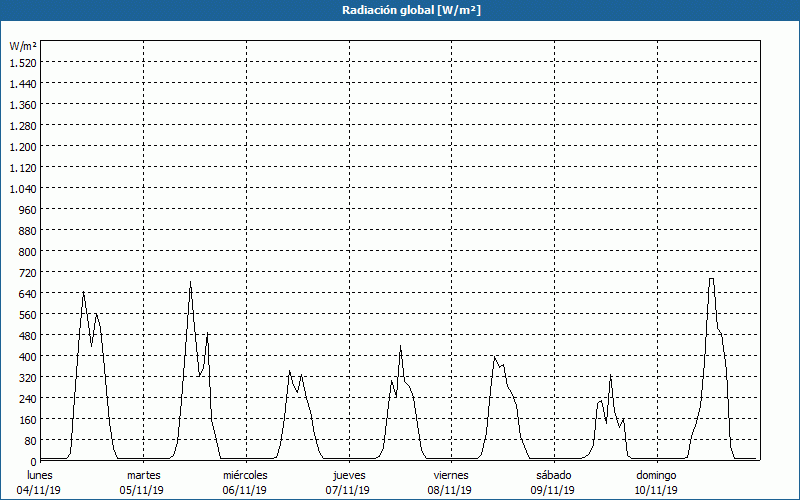Click the 80 y-axis value

[31, 441]
